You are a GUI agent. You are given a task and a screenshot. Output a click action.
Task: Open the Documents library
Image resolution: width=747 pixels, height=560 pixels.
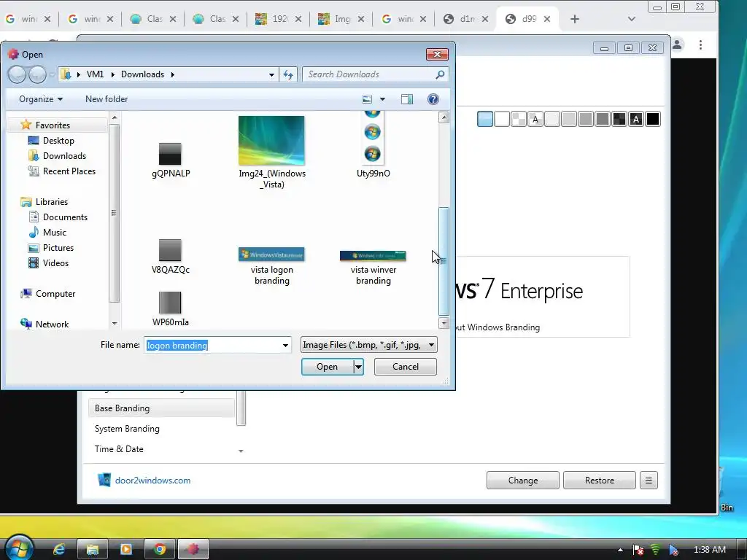[65, 217]
